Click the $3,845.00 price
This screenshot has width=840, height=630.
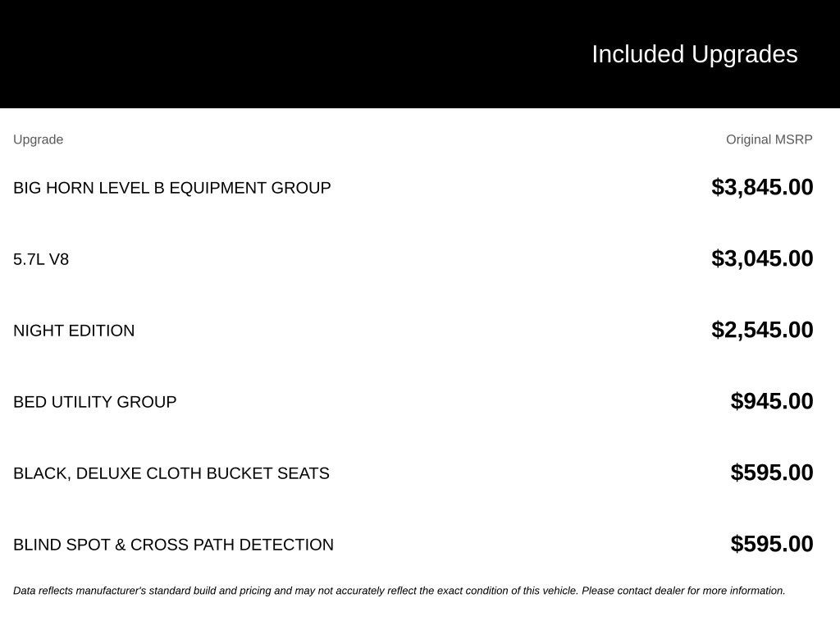click(762, 188)
